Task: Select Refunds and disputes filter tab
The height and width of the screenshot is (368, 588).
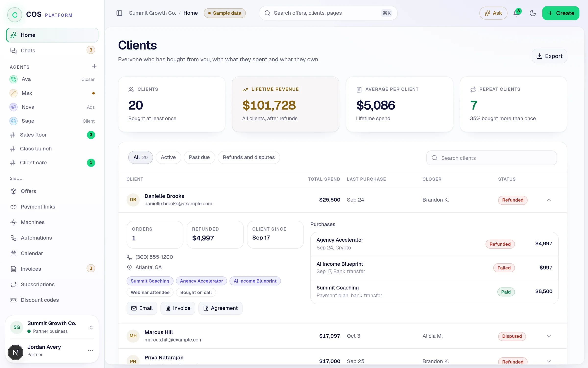Action: [x=249, y=158]
